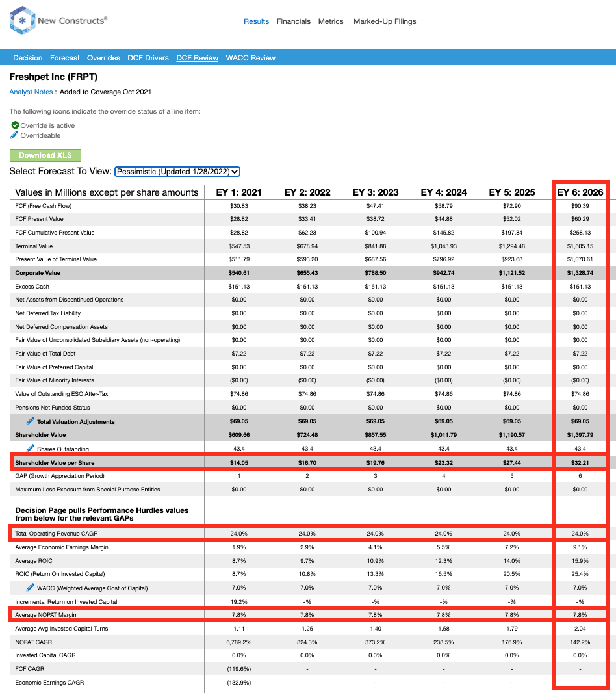Click the Shareholder Value per Share label
616x693 pixels.
(55, 463)
